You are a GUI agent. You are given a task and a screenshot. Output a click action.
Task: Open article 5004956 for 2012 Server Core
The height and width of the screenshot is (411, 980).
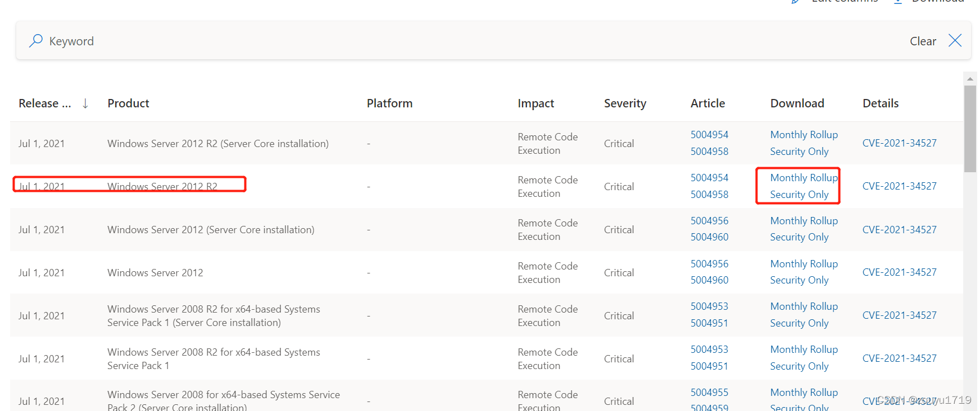(709, 221)
